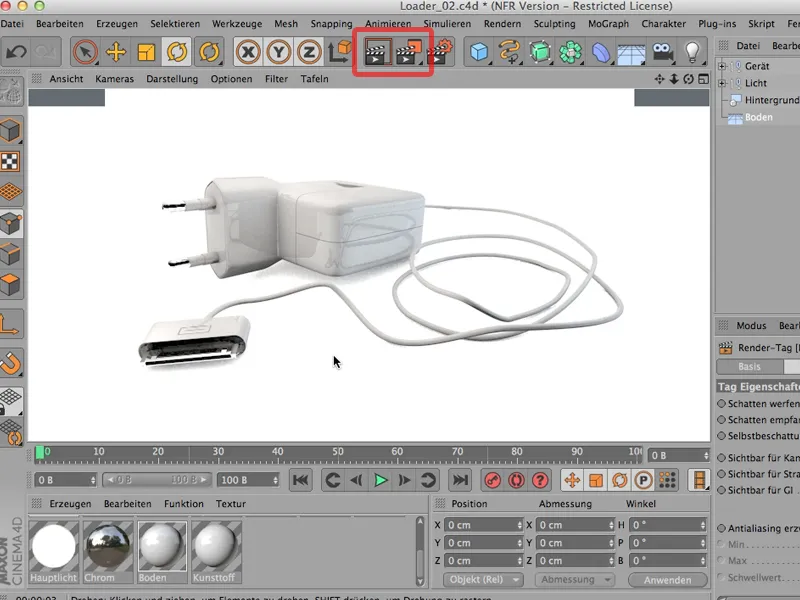Render current view in viewport

pos(377,52)
